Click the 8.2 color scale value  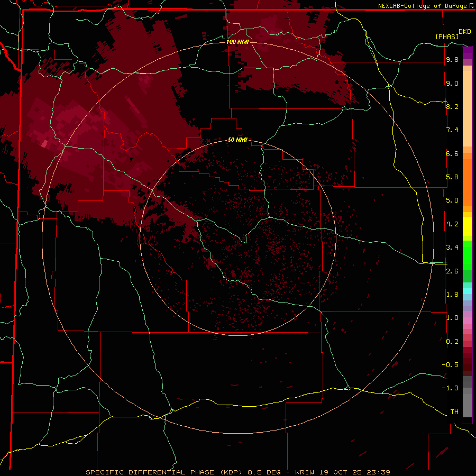click(x=452, y=106)
